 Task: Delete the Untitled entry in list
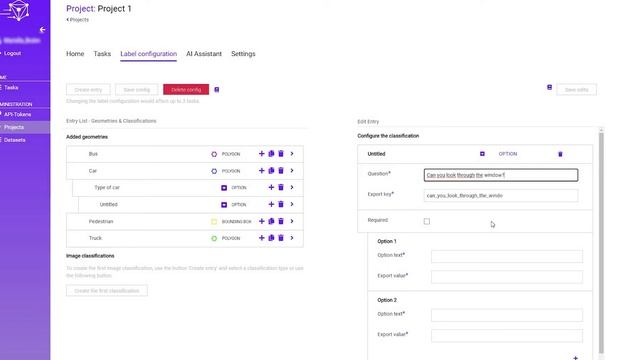281,204
